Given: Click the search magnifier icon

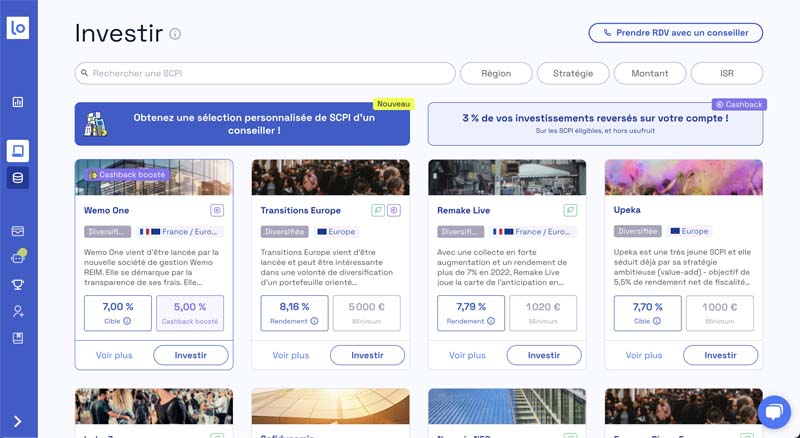Looking at the screenshot, I should point(85,74).
